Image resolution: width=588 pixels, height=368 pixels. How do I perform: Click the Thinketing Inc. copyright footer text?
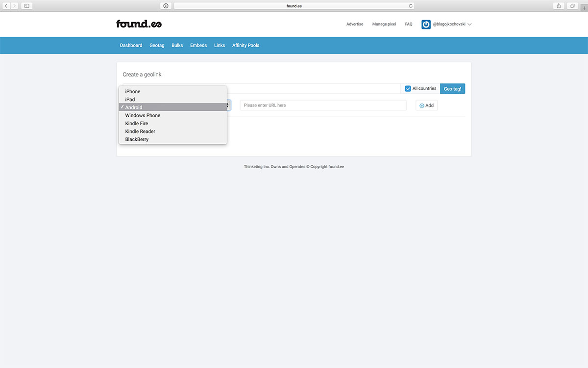click(294, 167)
